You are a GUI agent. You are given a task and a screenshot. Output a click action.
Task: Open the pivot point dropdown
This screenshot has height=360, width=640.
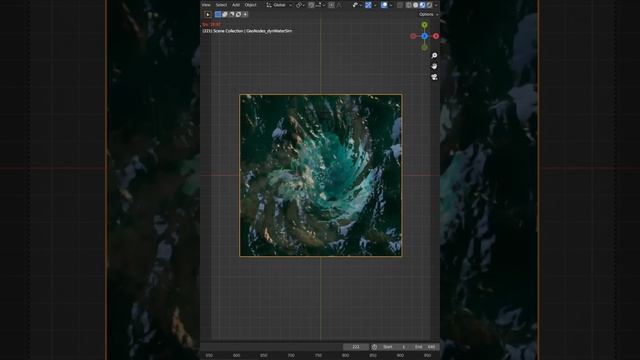point(300,5)
